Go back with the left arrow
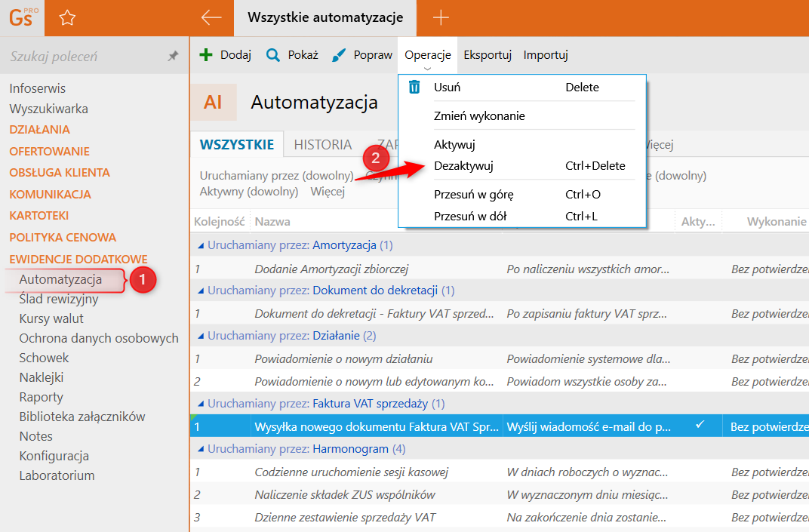809x532 pixels. tap(211, 17)
